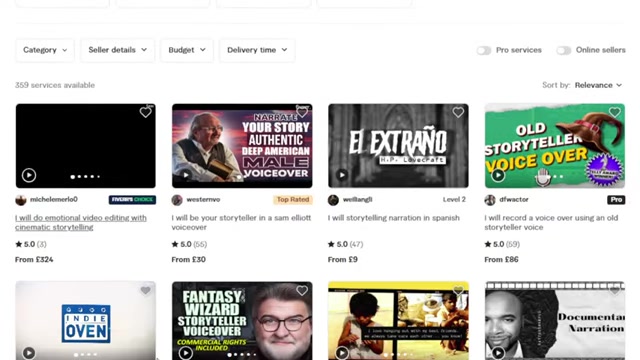Click 'From £30' price text
The width and height of the screenshot is (640, 360).
pyautogui.click(x=189, y=260)
